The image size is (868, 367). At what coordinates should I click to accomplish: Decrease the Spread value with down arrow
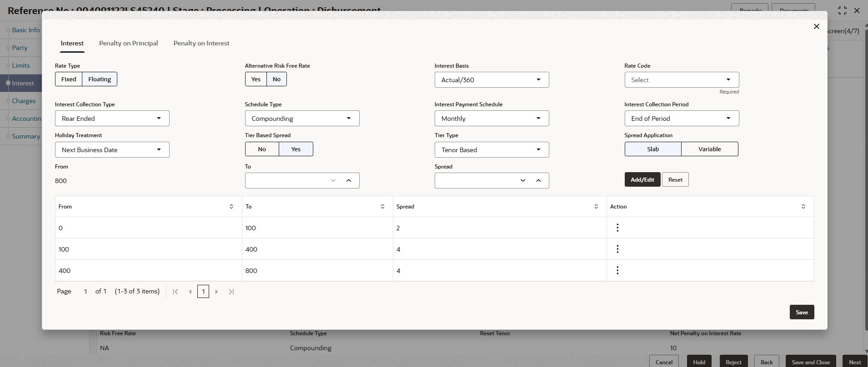click(x=523, y=180)
